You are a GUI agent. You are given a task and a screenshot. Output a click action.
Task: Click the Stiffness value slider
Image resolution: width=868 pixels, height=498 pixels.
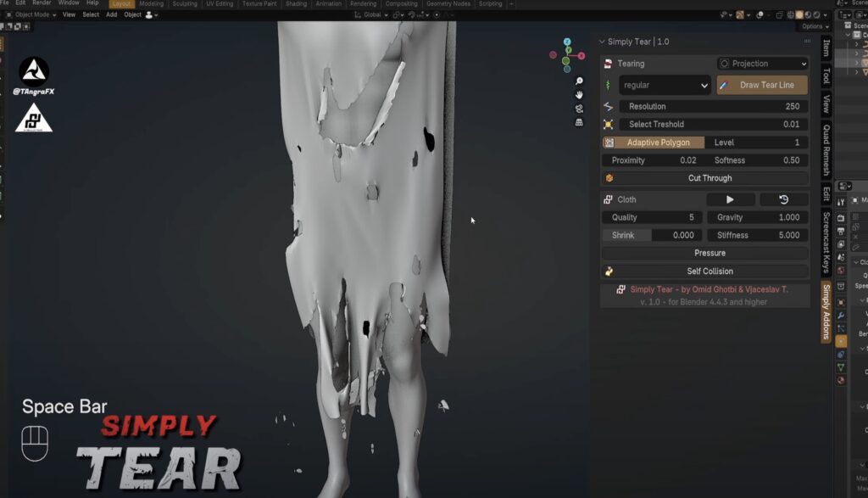point(758,235)
